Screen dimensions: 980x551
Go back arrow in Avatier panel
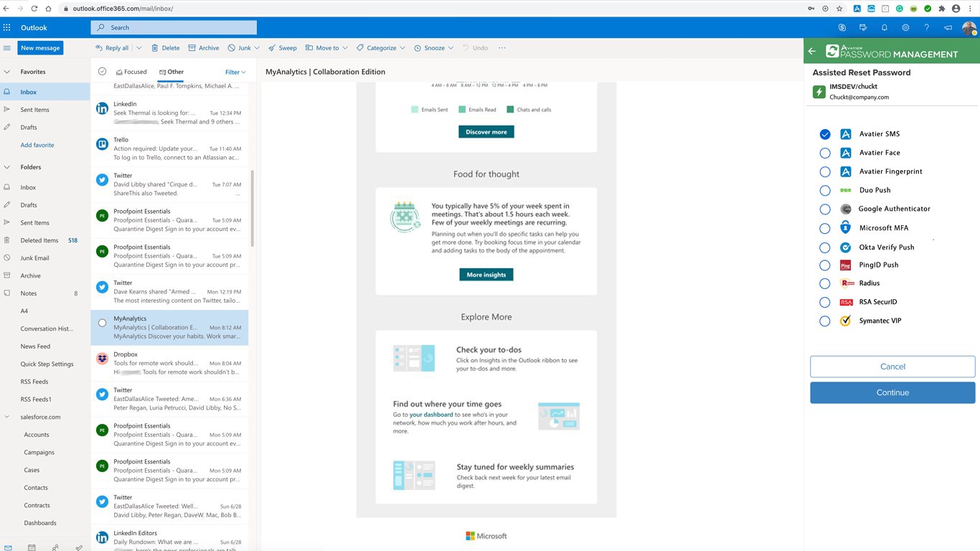812,52
